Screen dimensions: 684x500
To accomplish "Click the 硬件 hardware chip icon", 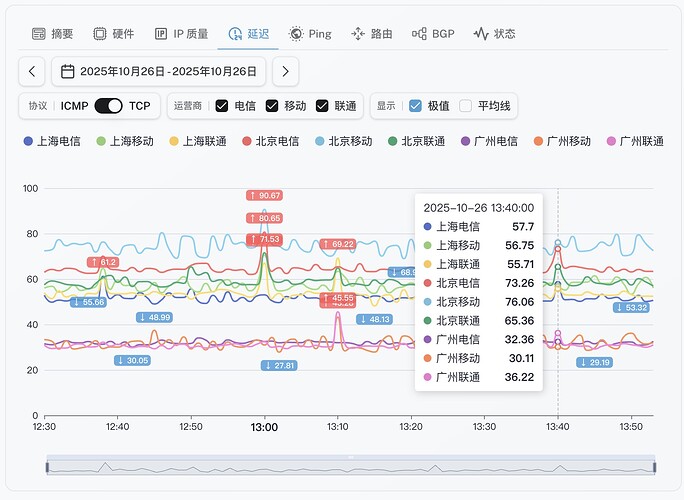I will click(x=100, y=34).
